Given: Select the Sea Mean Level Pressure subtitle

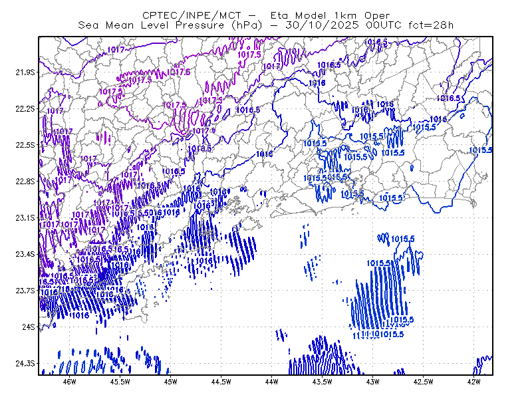Looking at the screenshot, I should pyautogui.click(x=171, y=25).
